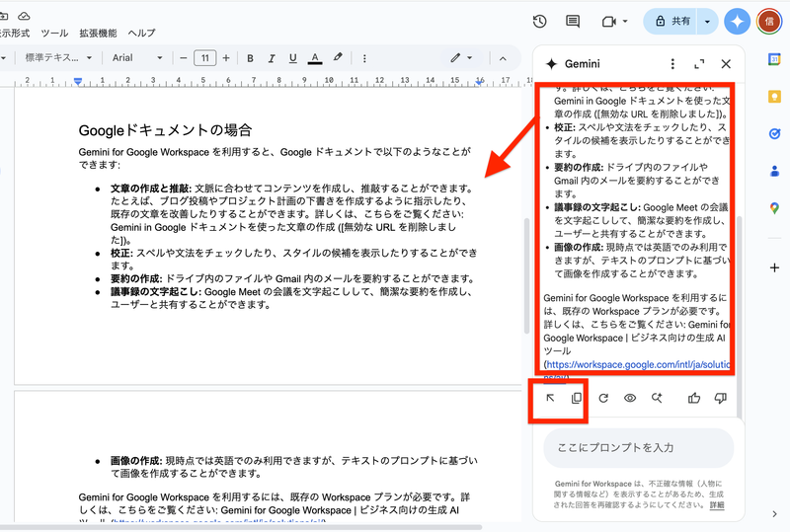This screenshot has height=532, width=790.
Task: Open the share options dropdown arrow
Action: [707, 21]
